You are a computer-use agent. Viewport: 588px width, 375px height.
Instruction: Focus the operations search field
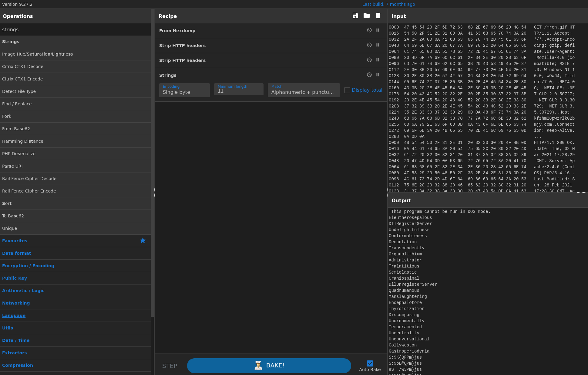pos(75,29)
